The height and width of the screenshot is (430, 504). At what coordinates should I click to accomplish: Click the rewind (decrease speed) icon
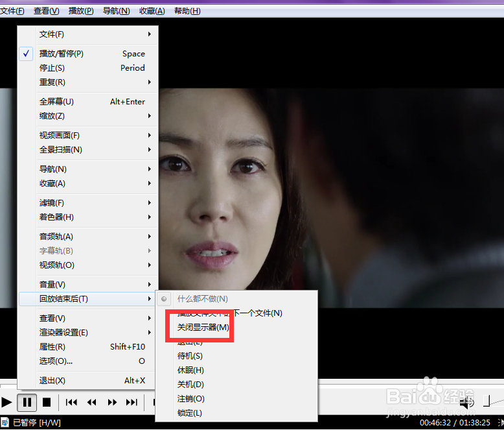[x=91, y=402]
